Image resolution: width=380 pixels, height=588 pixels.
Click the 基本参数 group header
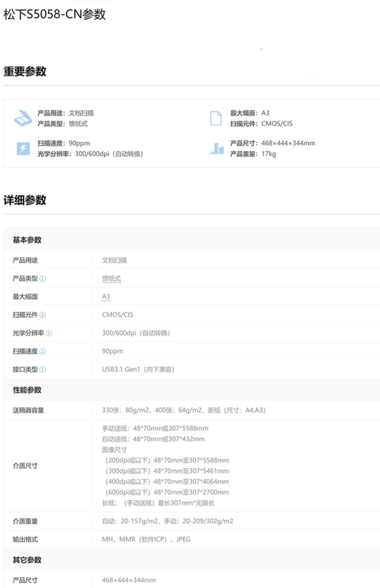click(x=27, y=240)
